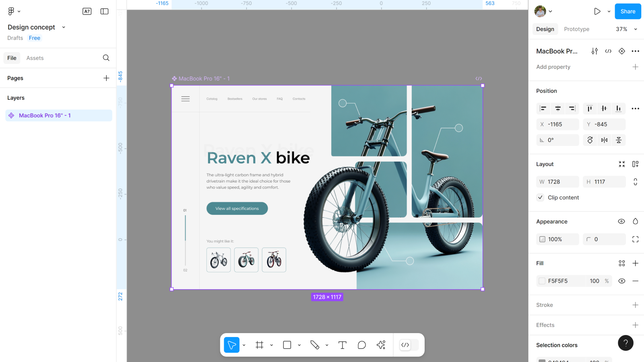The width and height of the screenshot is (644, 362).
Task: Open the Actions AI tool
Action: point(381,345)
